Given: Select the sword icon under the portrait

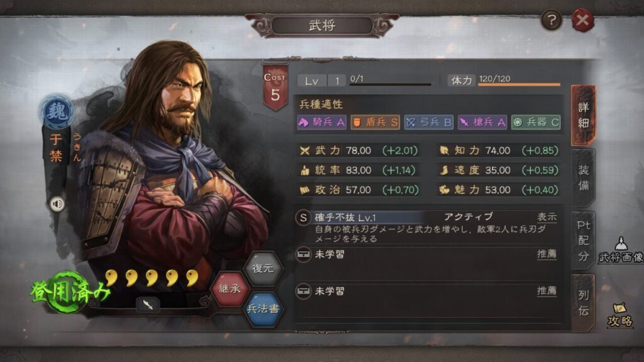Looking at the screenshot, I should [148, 305].
